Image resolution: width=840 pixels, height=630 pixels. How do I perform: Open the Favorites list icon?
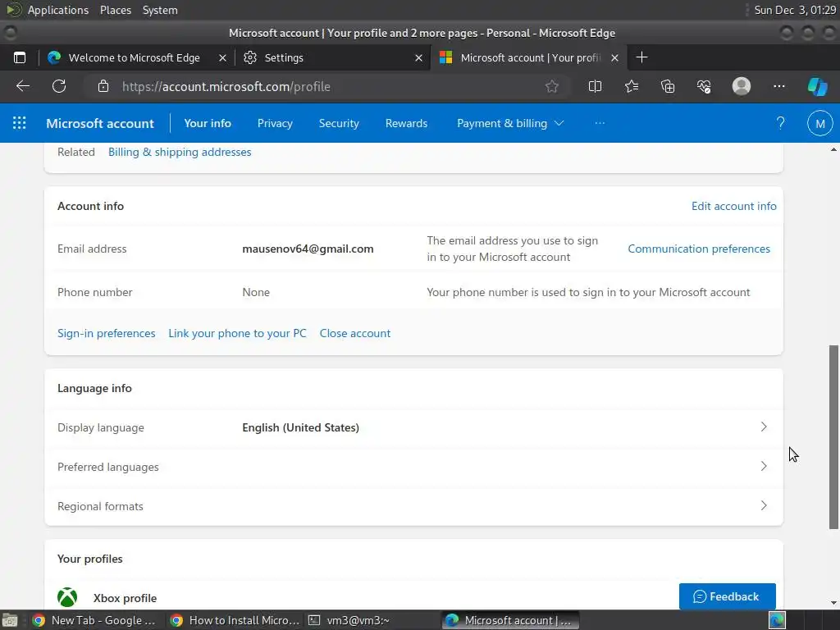point(632,86)
